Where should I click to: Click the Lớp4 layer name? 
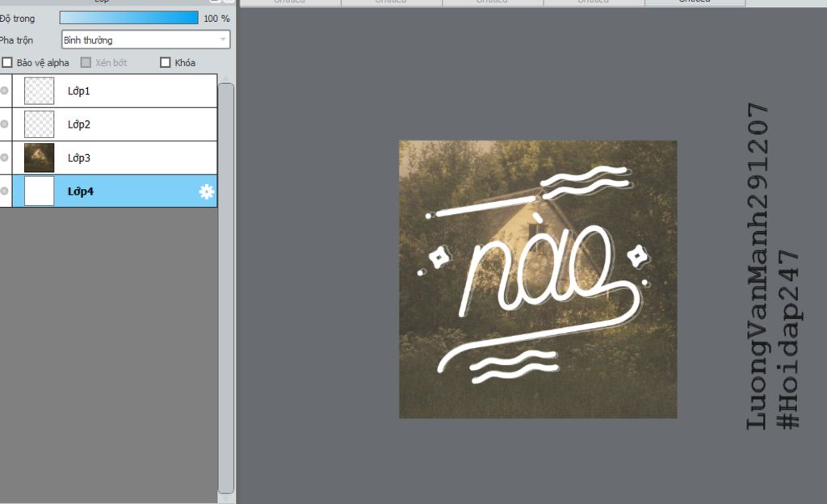point(80,191)
